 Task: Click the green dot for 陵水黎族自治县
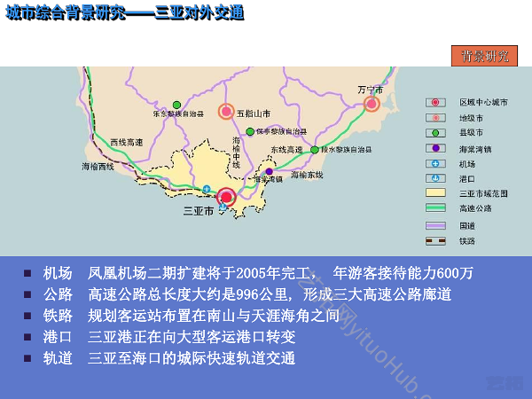(x=315, y=150)
